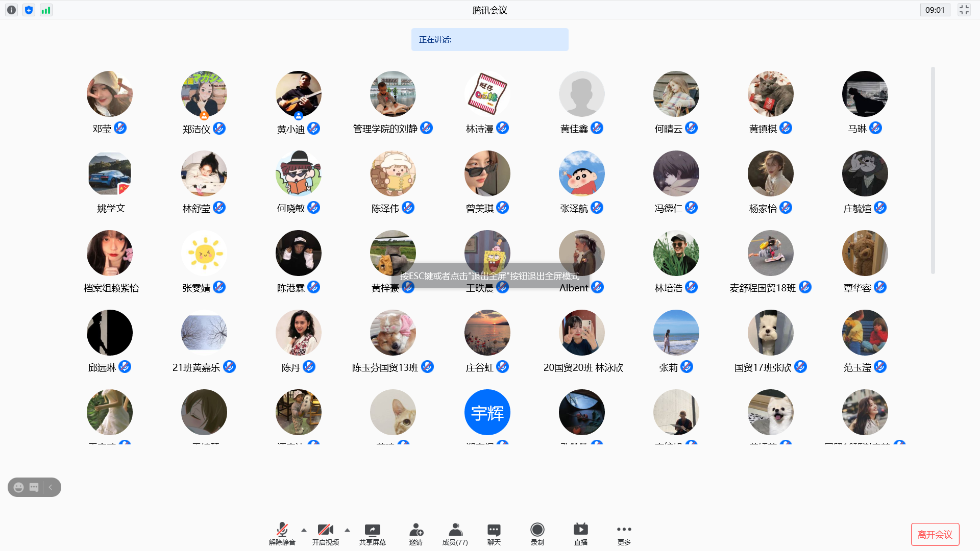Viewport: 980px width, 551px height.
Task: Select 宇辉 blue avatar thumbnail
Action: click(487, 412)
